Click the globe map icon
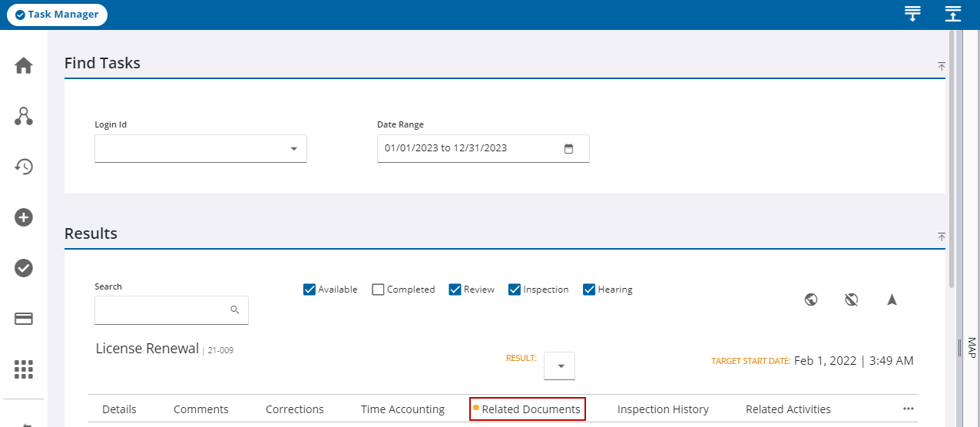Viewport: 980px width, 427px height. 811,300
